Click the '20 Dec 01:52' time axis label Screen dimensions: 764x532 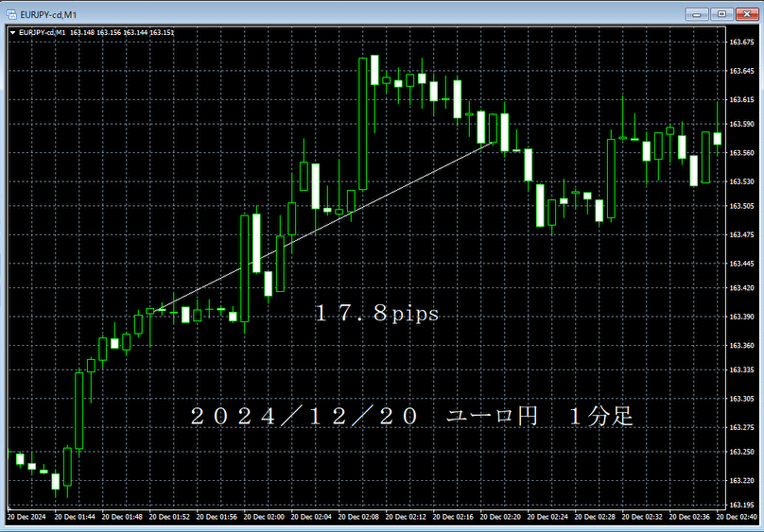click(169, 517)
